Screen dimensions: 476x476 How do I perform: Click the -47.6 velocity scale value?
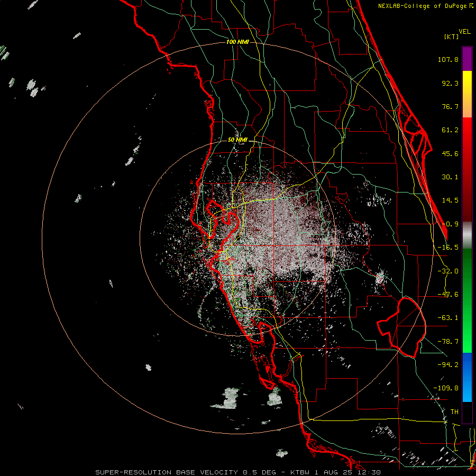click(x=448, y=295)
